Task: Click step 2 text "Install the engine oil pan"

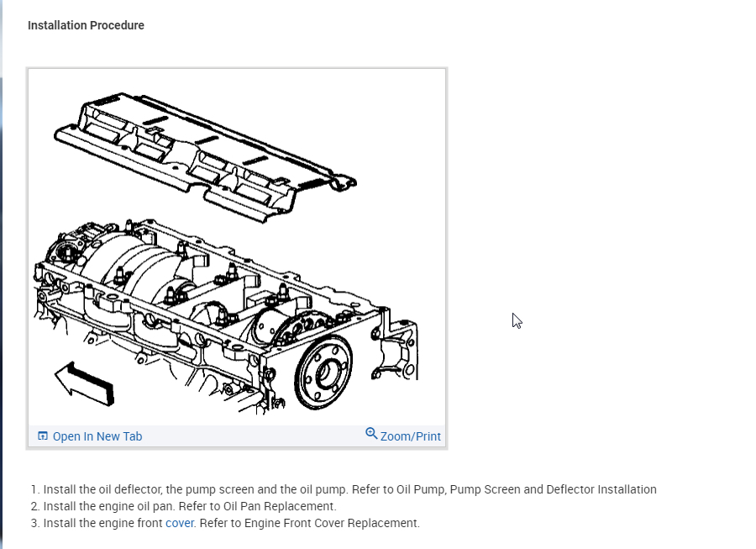Action: pos(108,506)
